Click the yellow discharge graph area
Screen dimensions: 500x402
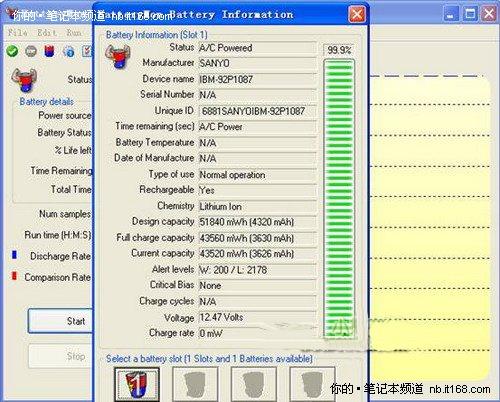[x=430, y=227]
